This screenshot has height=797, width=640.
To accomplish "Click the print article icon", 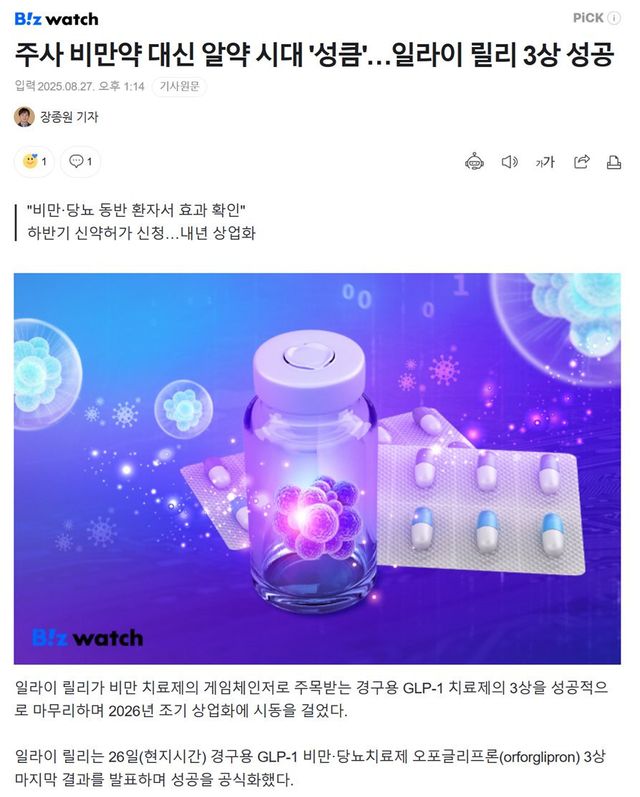I will click(x=614, y=162).
